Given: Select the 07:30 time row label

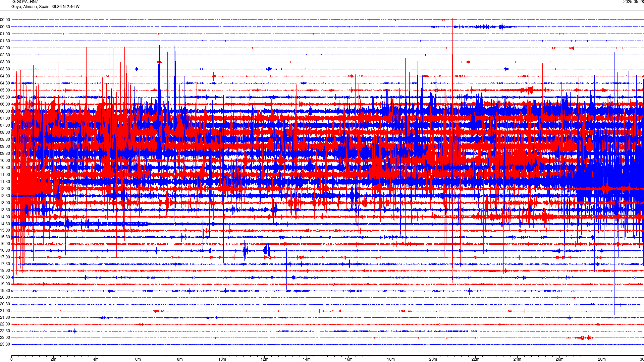Looking at the screenshot, I should tap(5, 125).
